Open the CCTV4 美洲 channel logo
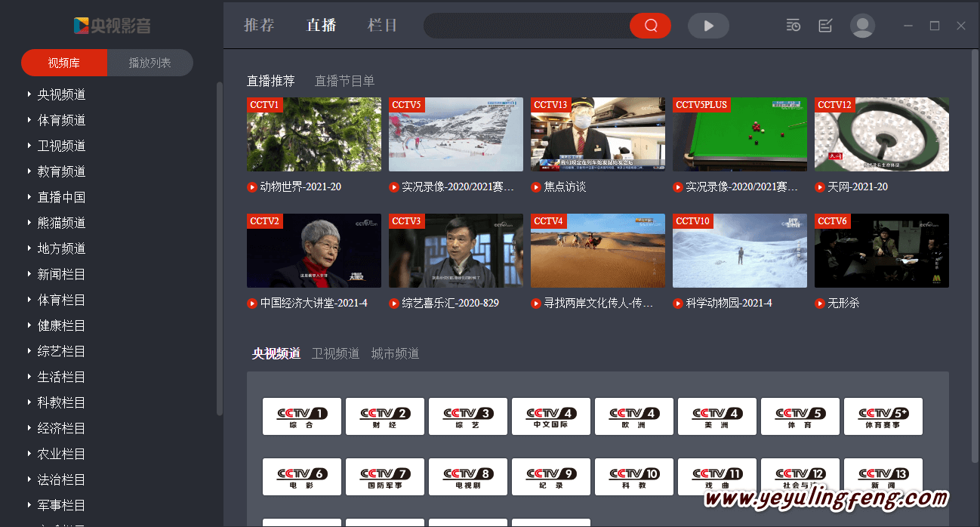This screenshot has width=980, height=527. point(717,417)
